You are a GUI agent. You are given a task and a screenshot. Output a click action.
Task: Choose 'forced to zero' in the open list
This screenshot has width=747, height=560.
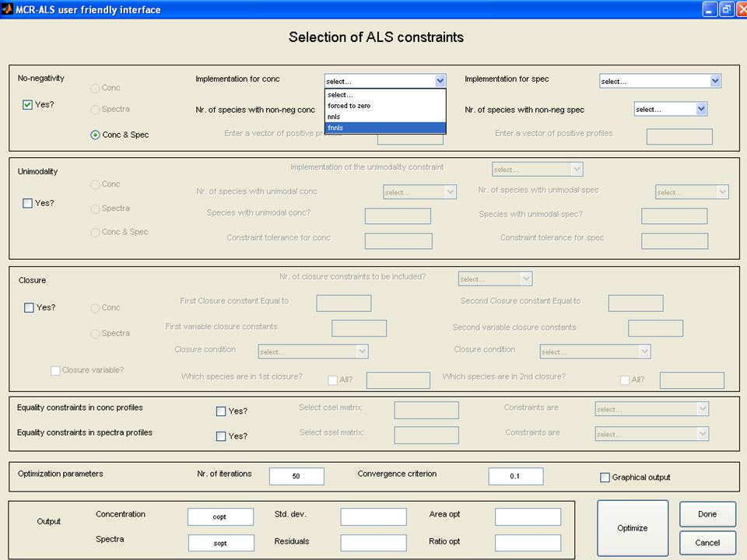coord(385,106)
